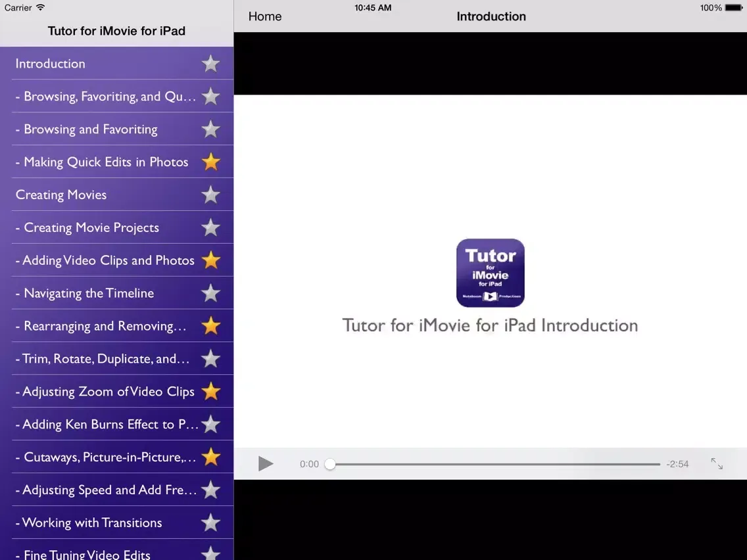The height and width of the screenshot is (560, 747).
Task: Click the video progress scrubber handle
Action: 330,464
